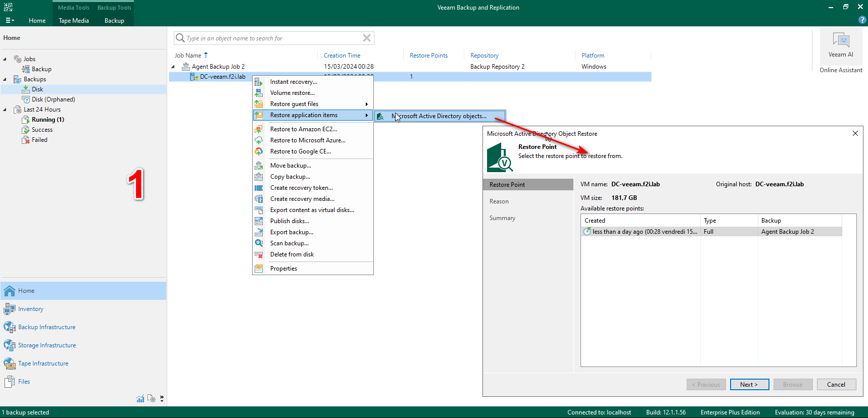Switch to the Backup ribbon tab
This screenshot has width=868, height=418.
[x=114, y=21]
